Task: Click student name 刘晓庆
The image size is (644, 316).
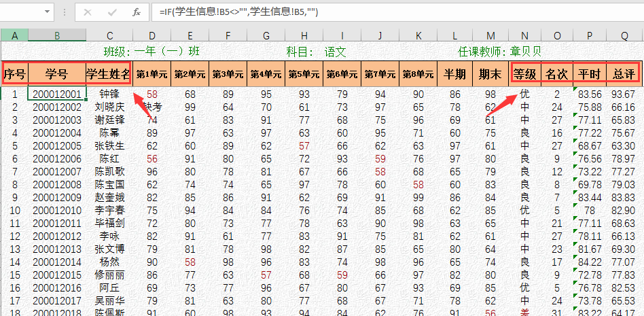Action: [x=109, y=107]
